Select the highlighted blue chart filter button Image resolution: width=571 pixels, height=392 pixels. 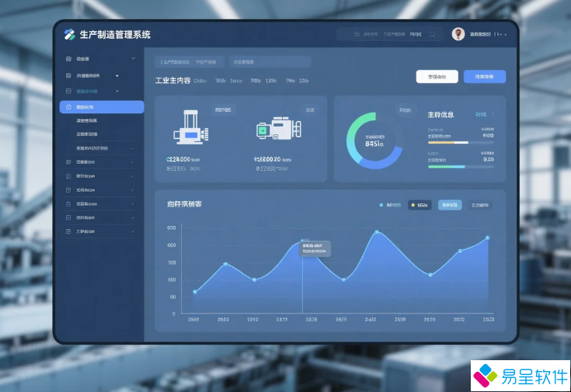(449, 205)
